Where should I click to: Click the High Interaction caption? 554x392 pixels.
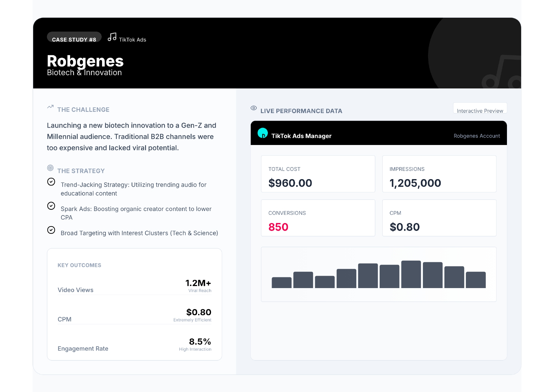pos(195,349)
